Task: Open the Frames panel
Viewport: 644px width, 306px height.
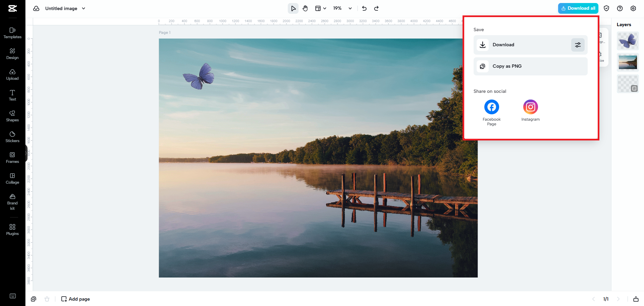Action: (12, 158)
